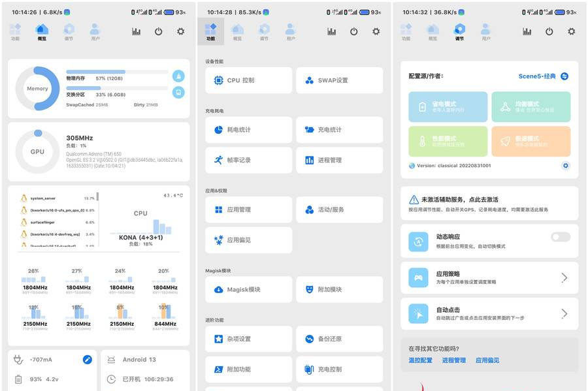This screenshot has width=588, height=391.
Task: Tap the 应用策略 gamepad icon
Action: tap(418, 277)
